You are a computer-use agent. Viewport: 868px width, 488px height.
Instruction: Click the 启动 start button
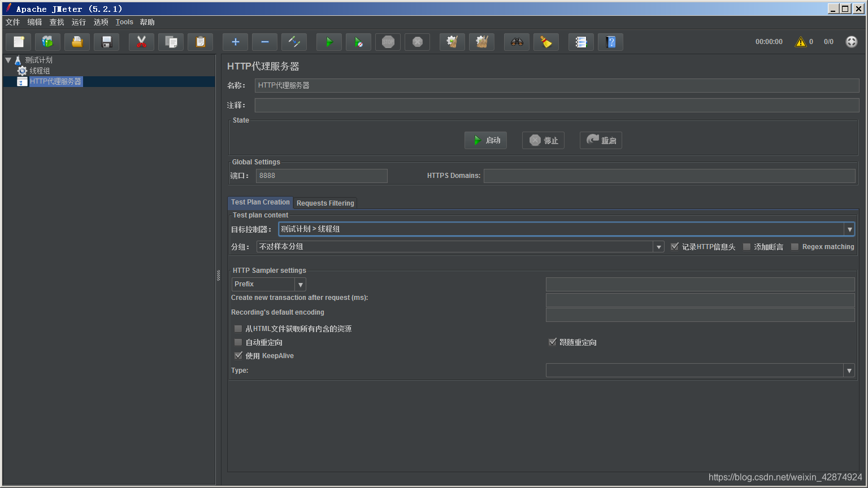click(x=485, y=140)
